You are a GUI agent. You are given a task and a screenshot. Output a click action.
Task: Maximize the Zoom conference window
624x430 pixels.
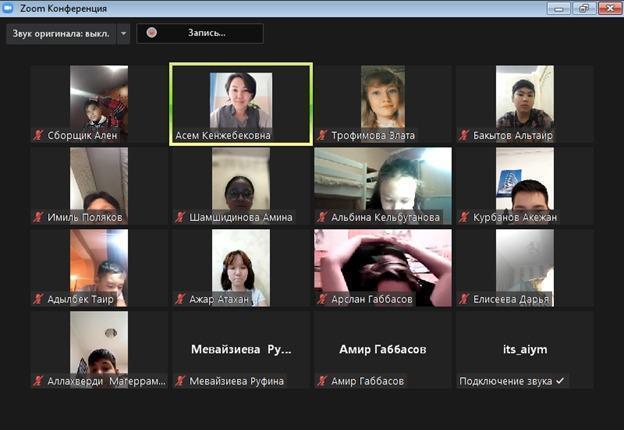[x=585, y=7]
